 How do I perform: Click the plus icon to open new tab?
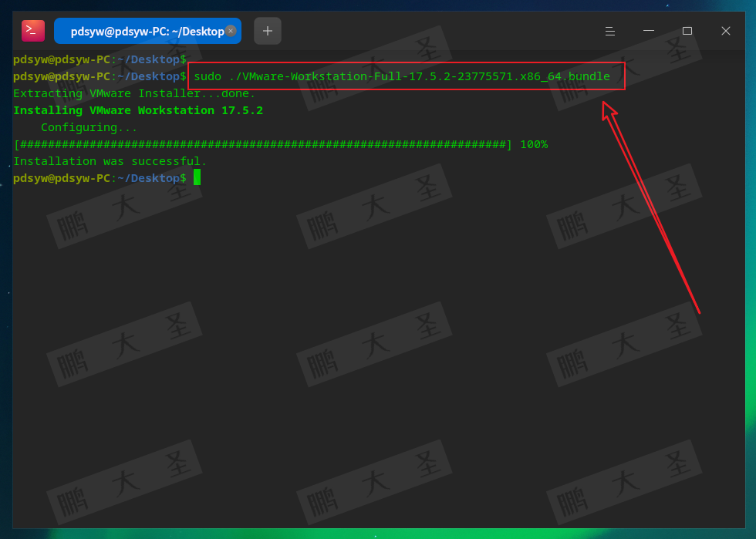[x=267, y=31]
